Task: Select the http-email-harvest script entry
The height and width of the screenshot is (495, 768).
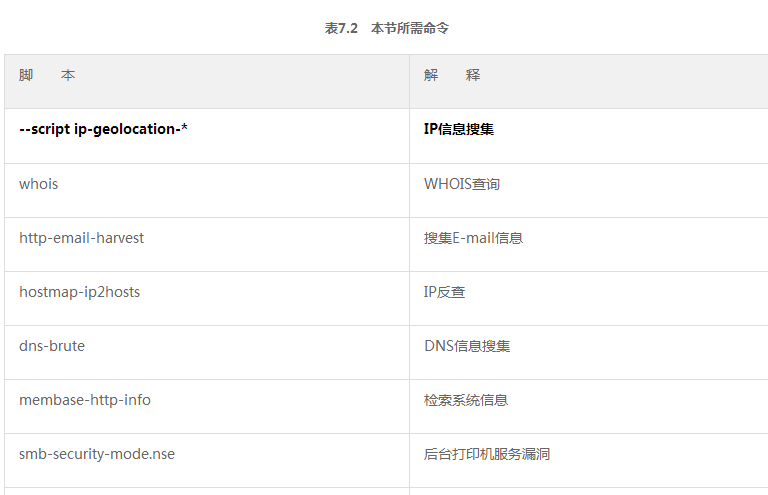Action: click(x=81, y=238)
